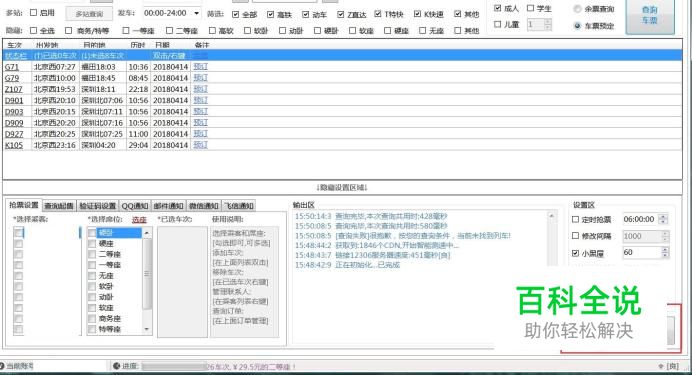The width and height of the screenshot is (692, 375).
Task: Uncheck the 全部 filter checkbox
Action: coord(236,14)
